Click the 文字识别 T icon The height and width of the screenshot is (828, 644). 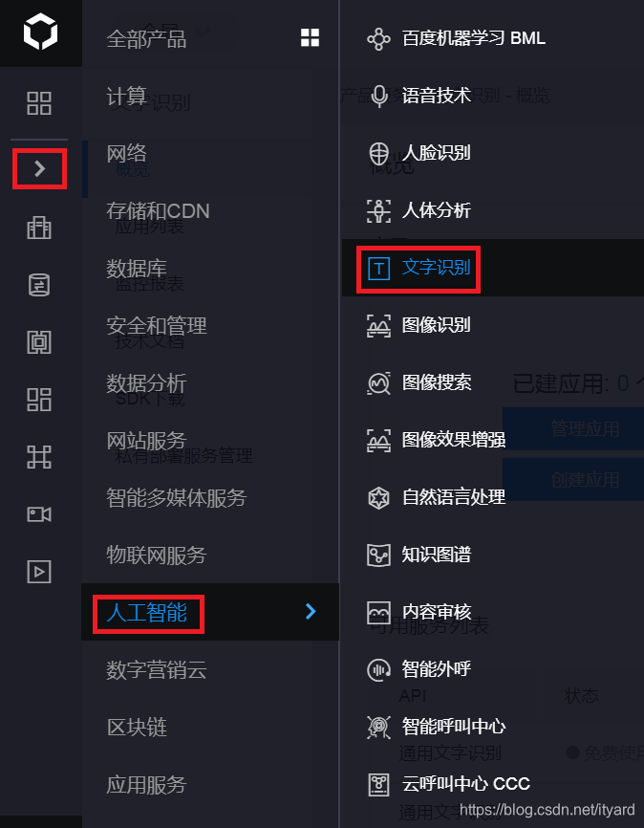[x=378, y=269]
